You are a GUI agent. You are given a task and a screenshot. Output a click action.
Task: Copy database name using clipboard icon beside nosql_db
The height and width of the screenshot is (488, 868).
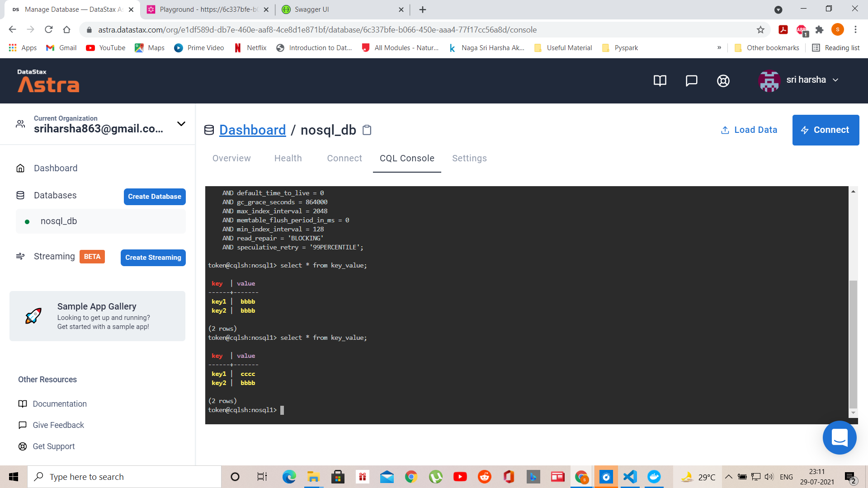coord(367,130)
